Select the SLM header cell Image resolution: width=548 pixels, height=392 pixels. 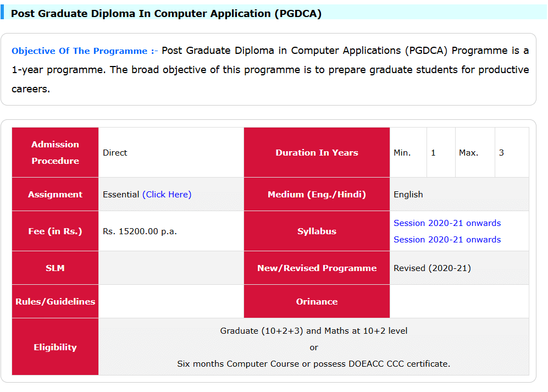pos(55,268)
